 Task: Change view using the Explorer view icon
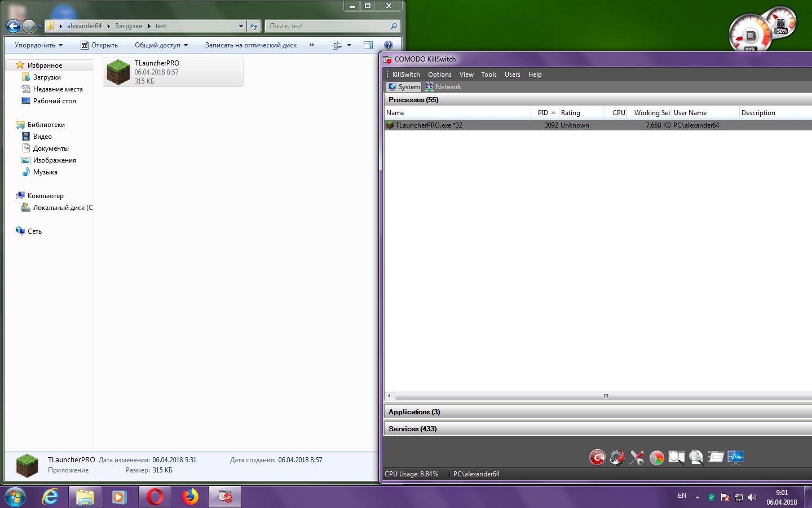pos(337,45)
